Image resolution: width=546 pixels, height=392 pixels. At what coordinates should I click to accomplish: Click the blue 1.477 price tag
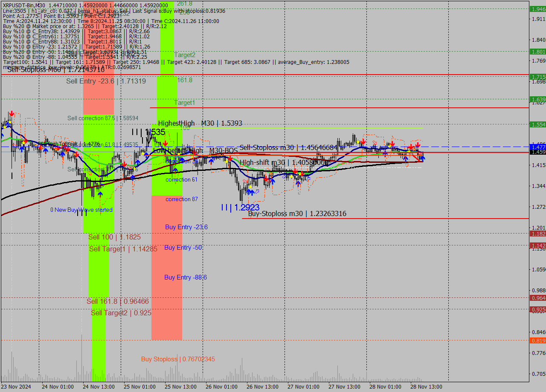[538, 147]
